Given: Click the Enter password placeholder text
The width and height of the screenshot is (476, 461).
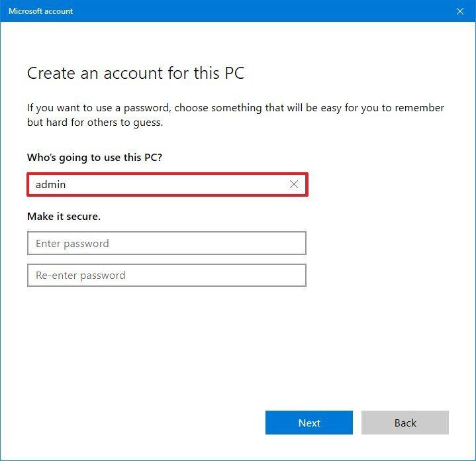Looking at the screenshot, I should click(x=72, y=244).
